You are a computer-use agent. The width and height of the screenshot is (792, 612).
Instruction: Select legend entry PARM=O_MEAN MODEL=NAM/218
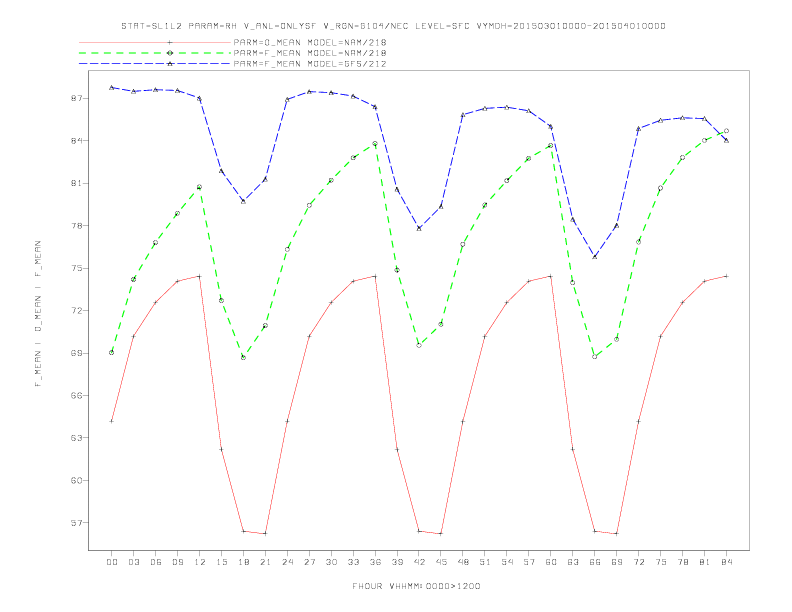coord(310,42)
